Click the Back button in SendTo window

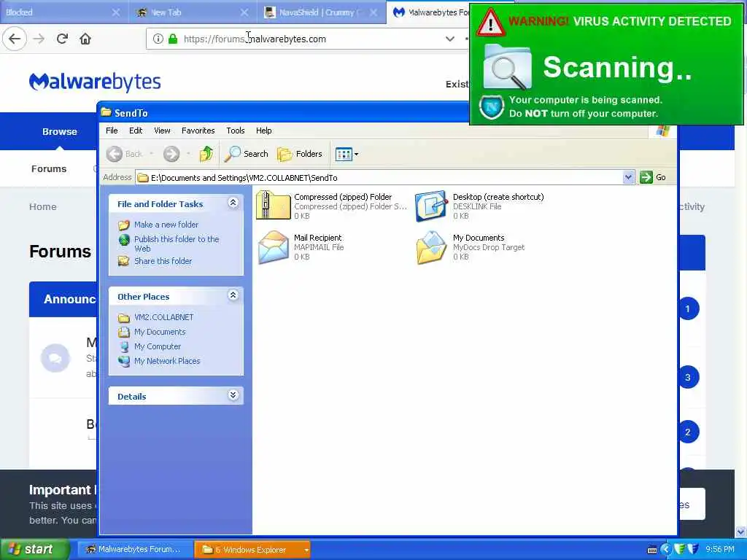pyautogui.click(x=124, y=154)
